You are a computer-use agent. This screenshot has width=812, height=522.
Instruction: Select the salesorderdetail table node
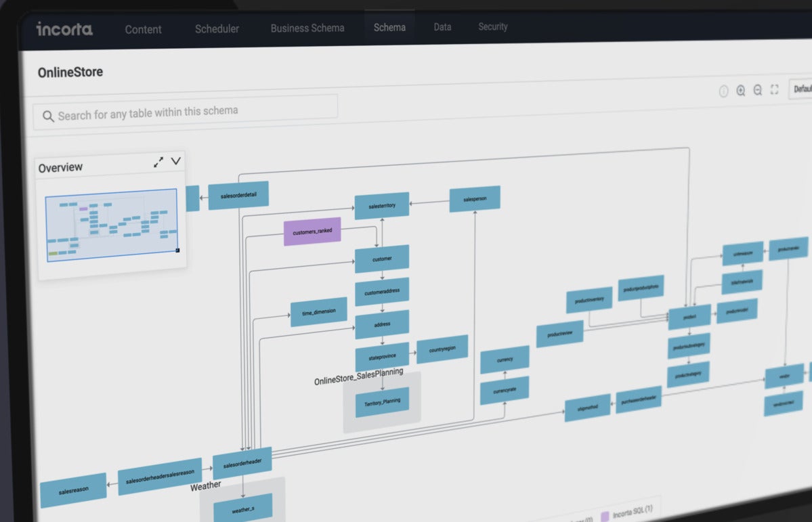238,196
